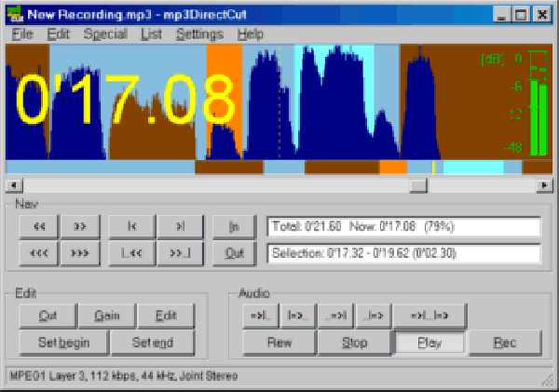Click the single rewind (<<) nav button
Image resolution: width=559 pixels, height=392 pixels.
(x=39, y=226)
